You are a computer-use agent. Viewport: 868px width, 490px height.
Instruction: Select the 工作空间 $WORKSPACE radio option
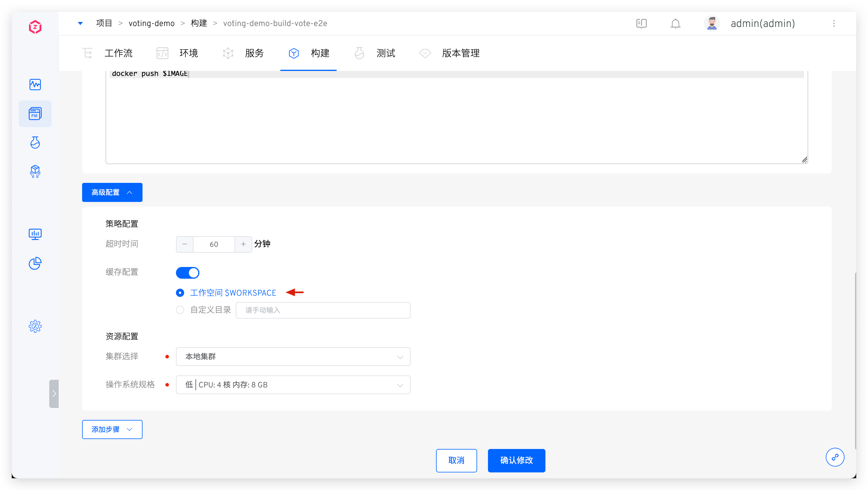click(x=180, y=293)
